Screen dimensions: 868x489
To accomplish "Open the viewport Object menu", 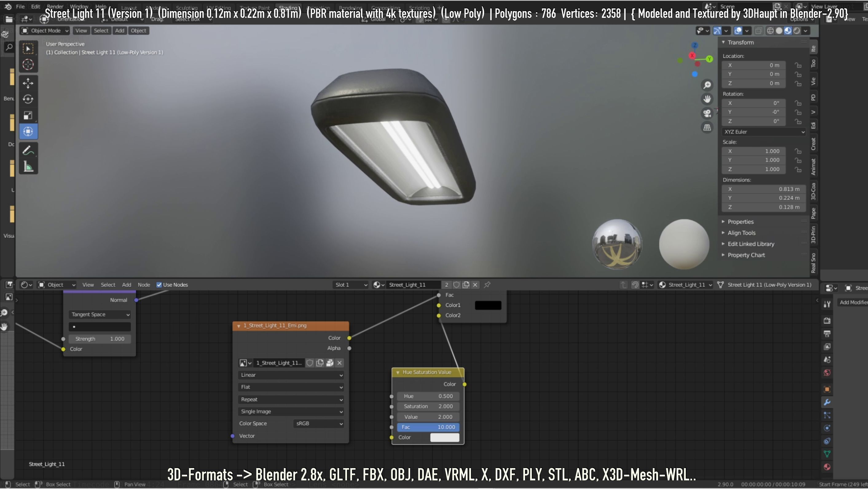I will coord(139,31).
